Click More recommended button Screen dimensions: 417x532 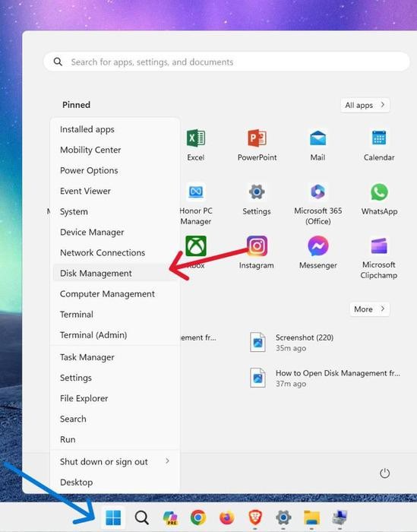click(x=370, y=309)
